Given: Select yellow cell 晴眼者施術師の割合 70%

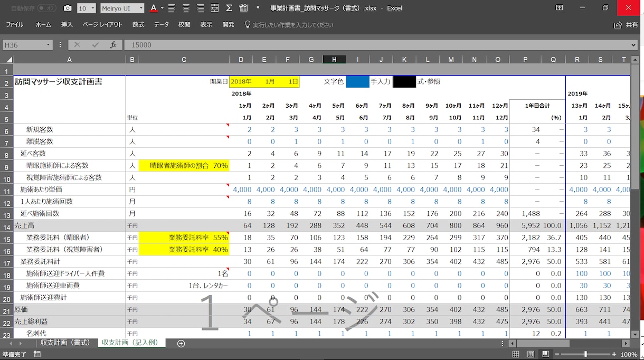Looking at the screenshot, I should point(184,166).
